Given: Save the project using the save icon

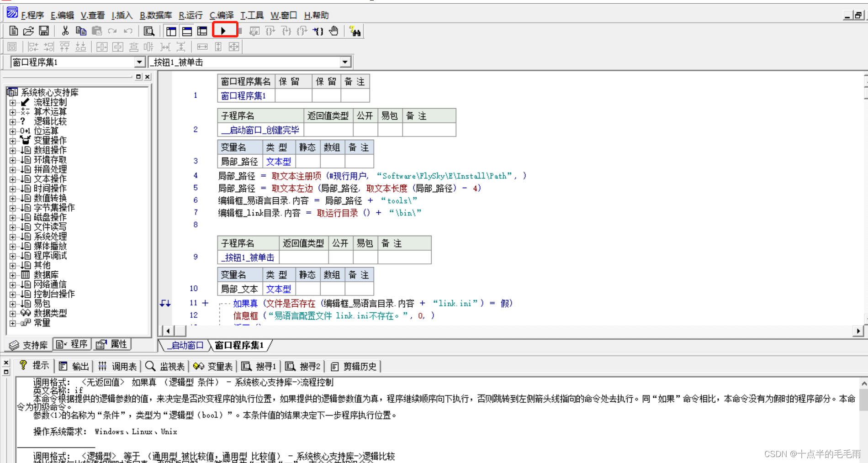Looking at the screenshot, I should (43, 31).
